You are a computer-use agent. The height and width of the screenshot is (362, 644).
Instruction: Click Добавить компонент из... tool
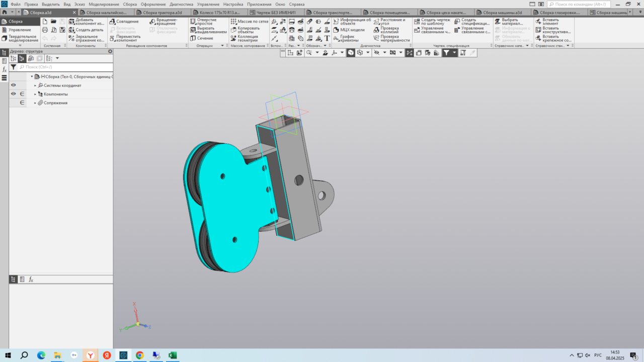(87, 22)
